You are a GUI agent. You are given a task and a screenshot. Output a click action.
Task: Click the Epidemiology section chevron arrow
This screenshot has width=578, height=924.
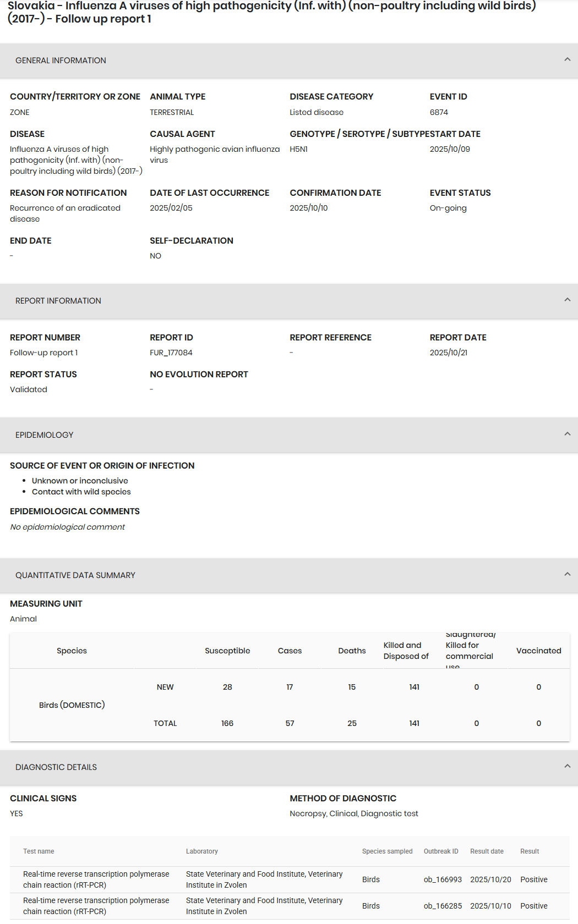[567, 434]
